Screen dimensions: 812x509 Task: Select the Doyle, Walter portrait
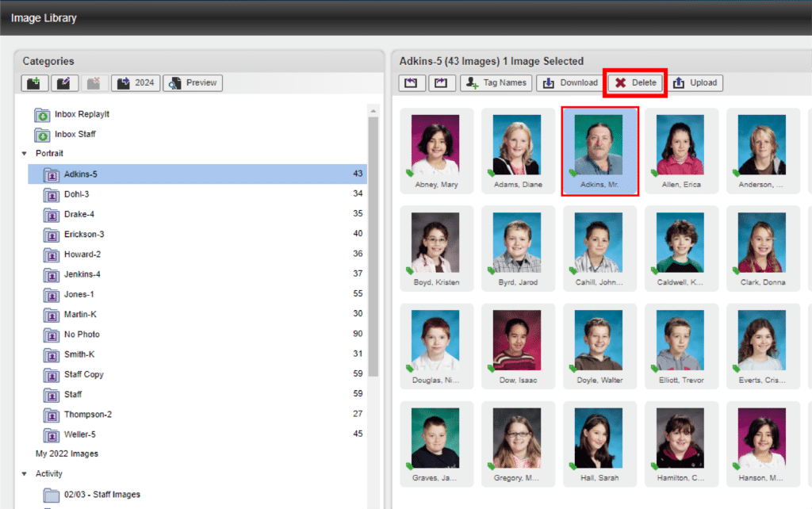(x=599, y=346)
